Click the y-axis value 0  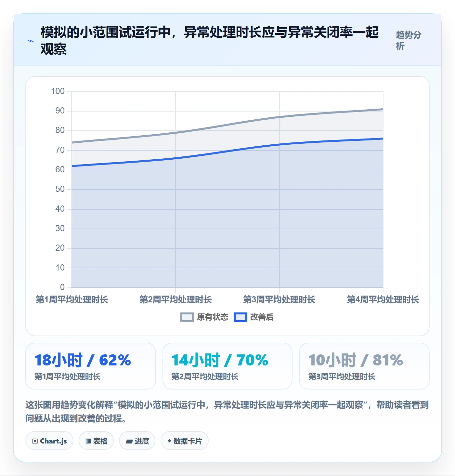62,287
